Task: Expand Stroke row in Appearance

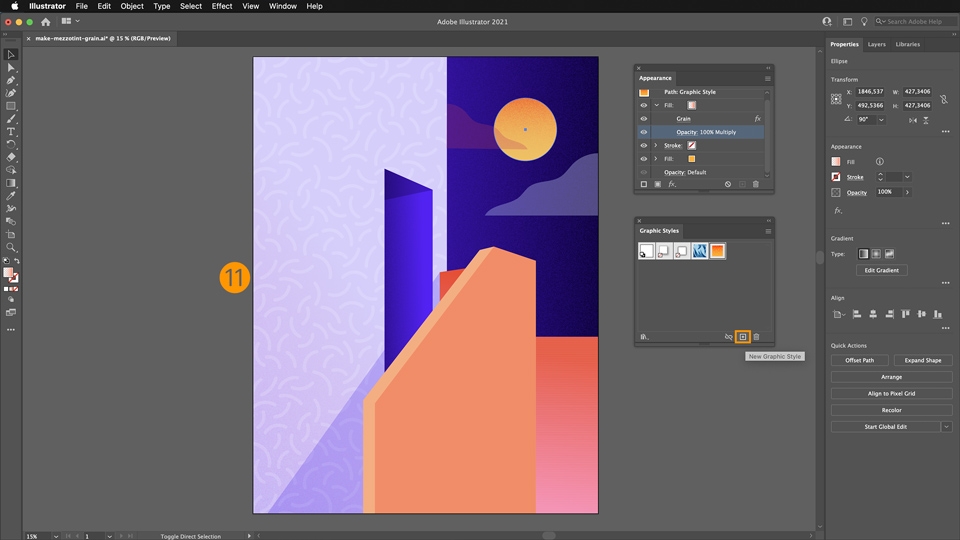Action: [656, 146]
